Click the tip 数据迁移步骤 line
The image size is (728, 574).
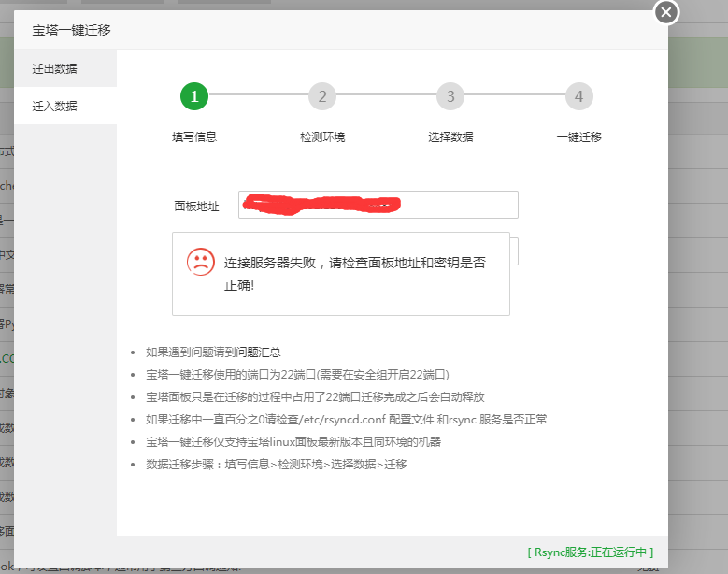click(x=277, y=465)
